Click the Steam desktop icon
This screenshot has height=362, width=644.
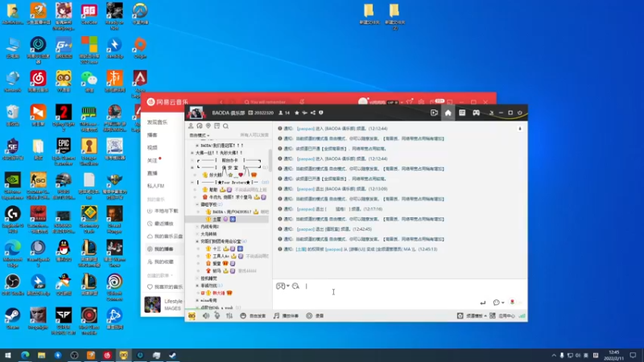pos(13,319)
